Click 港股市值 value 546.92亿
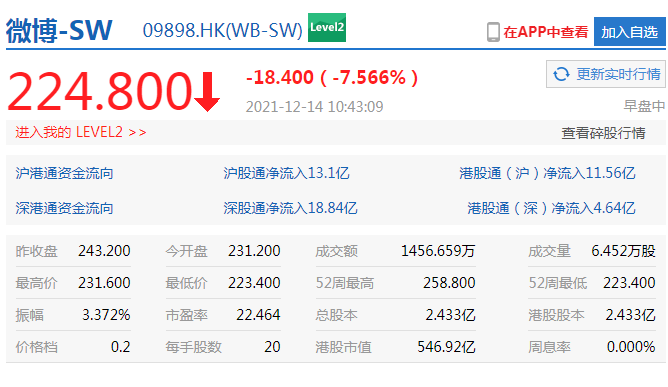This screenshot has height=387, width=668. click(446, 347)
